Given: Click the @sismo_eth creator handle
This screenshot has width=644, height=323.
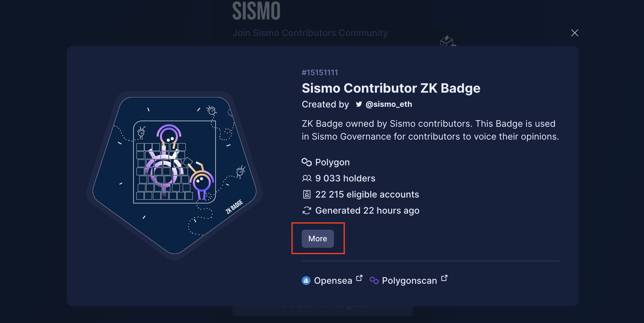Looking at the screenshot, I should point(389,104).
